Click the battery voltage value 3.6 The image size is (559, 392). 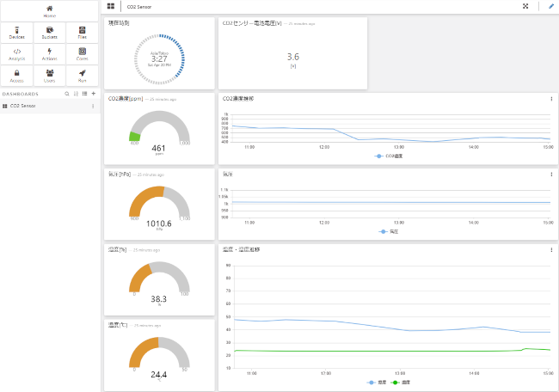pos(293,57)
